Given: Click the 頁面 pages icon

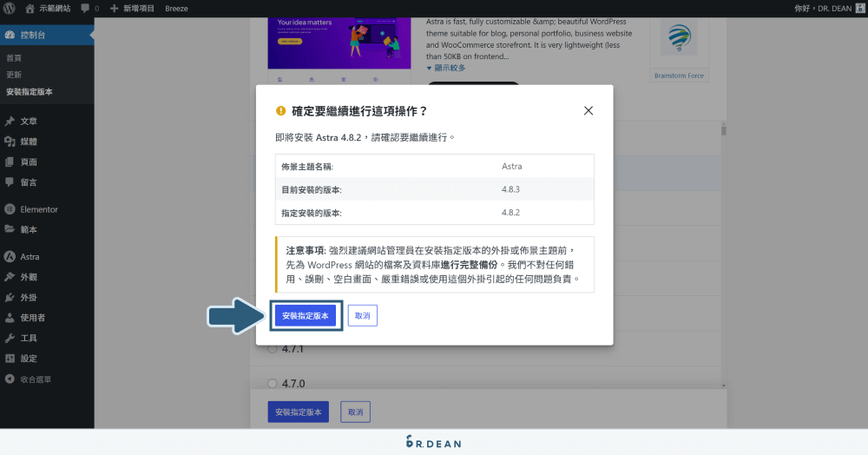Looking at the screenshot, I should click(10, 162).
